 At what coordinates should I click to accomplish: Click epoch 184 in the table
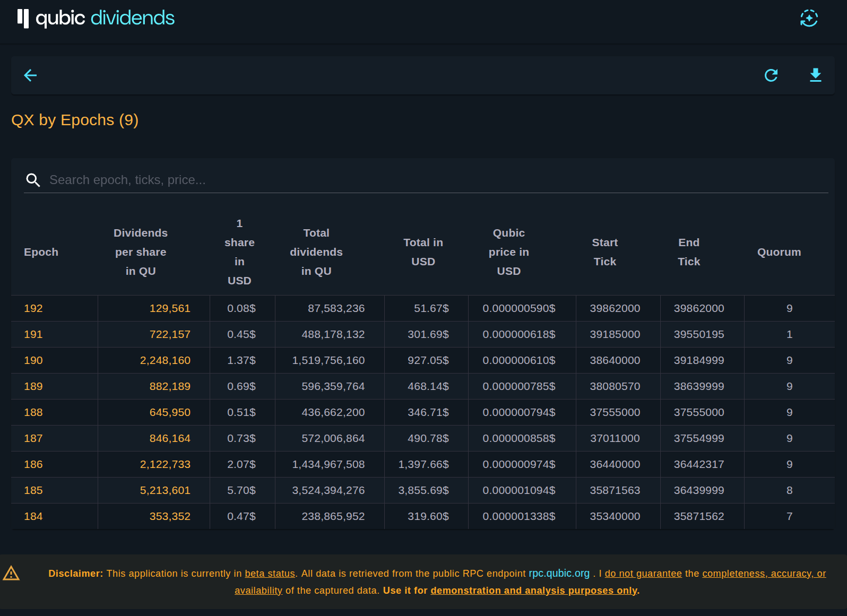(x=33, y=516)
